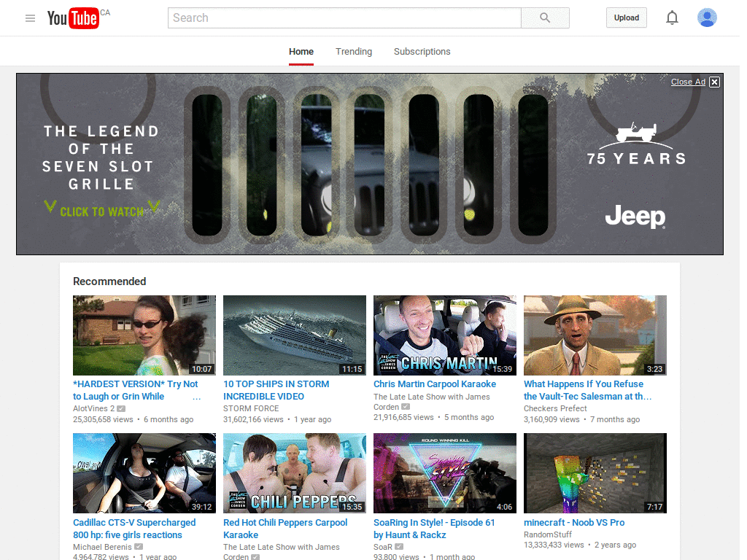
Task: Click '31,602,166 views' text
Action: (x=253, y=419)
